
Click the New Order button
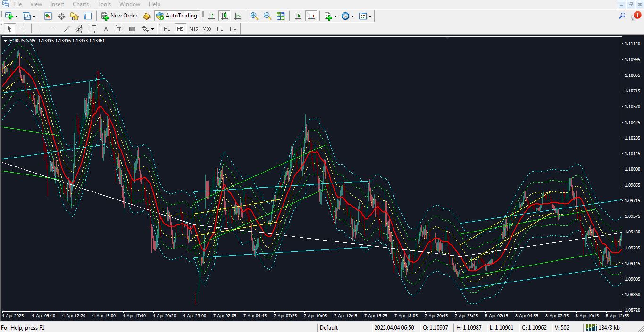coord(119,16)
